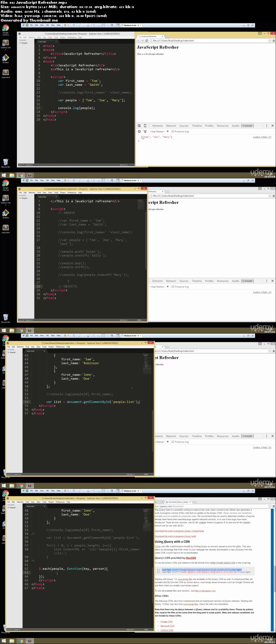Open Sublime Preferences menu in first frame
The width and height of the screenshot is (276, 644).
click(x=72, y=38)
